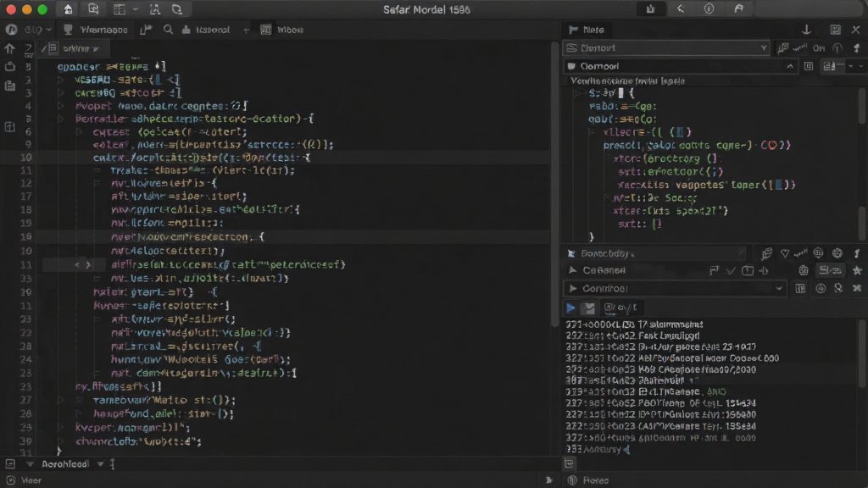Screen dimensions: 868x488
Task: Click the funnel filter icon in the Bomcbdsy row
Action: point(784,253)
